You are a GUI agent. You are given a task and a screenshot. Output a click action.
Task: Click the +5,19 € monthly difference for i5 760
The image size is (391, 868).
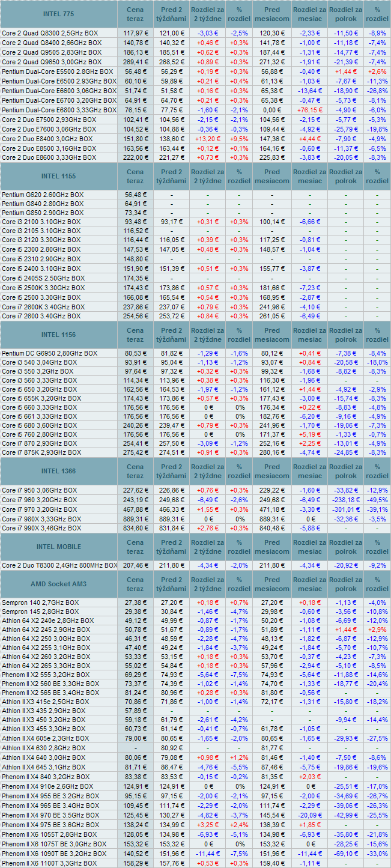(309, 434)
